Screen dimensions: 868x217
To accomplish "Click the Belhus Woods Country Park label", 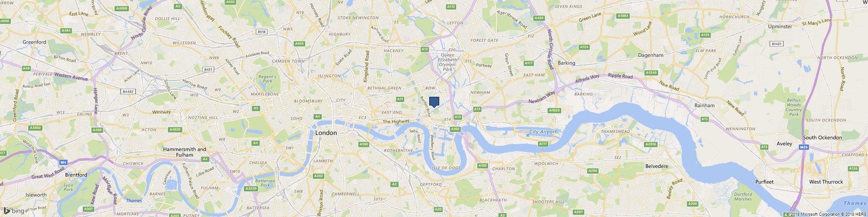I will point(794,107).
